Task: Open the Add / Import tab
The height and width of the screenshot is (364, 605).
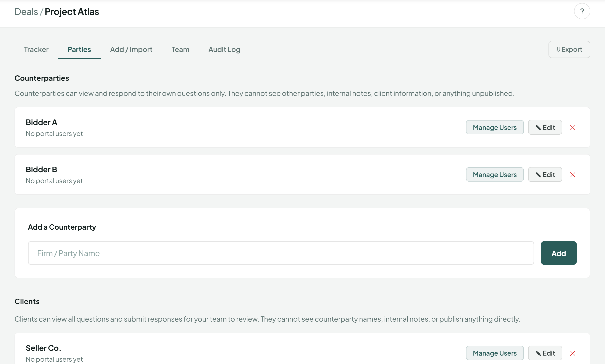Action: coord(131,50)
